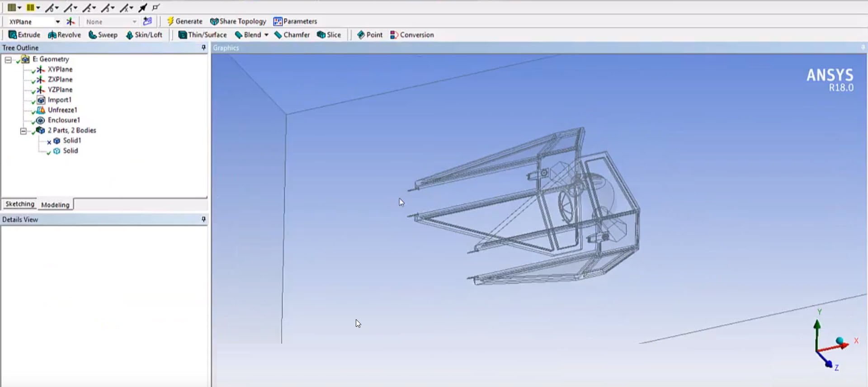Viewport: 868px width, 387px height.
Task: Pin the Details View panel
Action: pyautogui.click(x=203, y=219)
